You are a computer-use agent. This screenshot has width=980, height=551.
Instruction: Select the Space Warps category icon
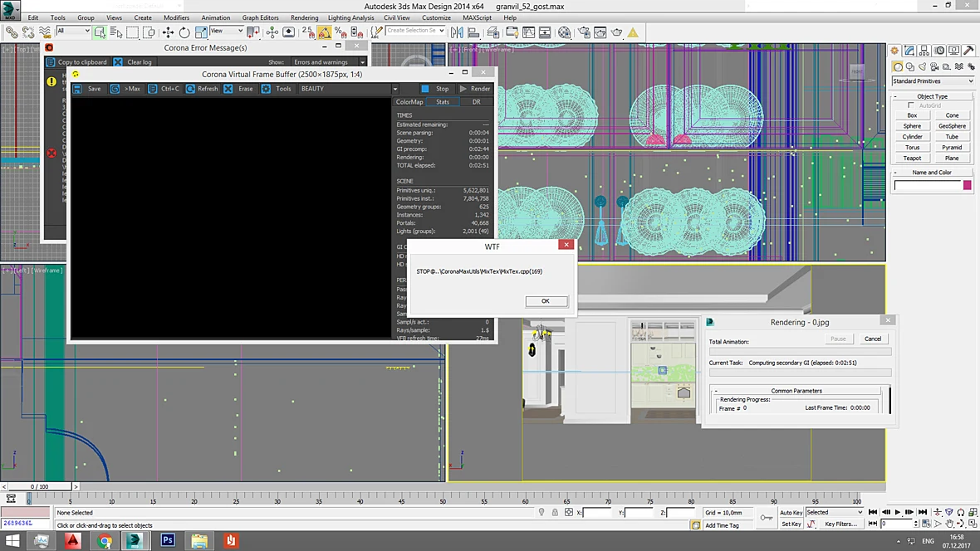click(x=958, y=67)
